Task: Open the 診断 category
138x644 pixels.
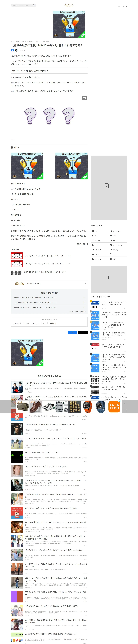Action: pos(118,259)
